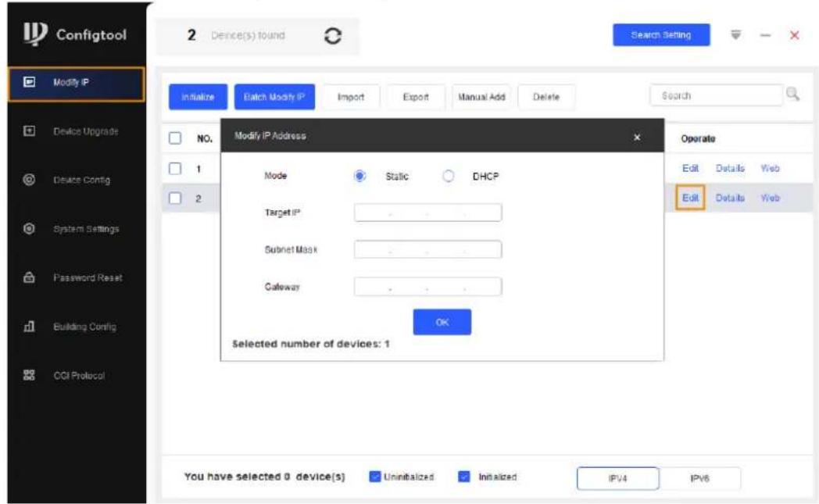The width and height of the screenshot is (819, 504).
Task: Open the System Settings section
Action: click(x=86, y=229)
